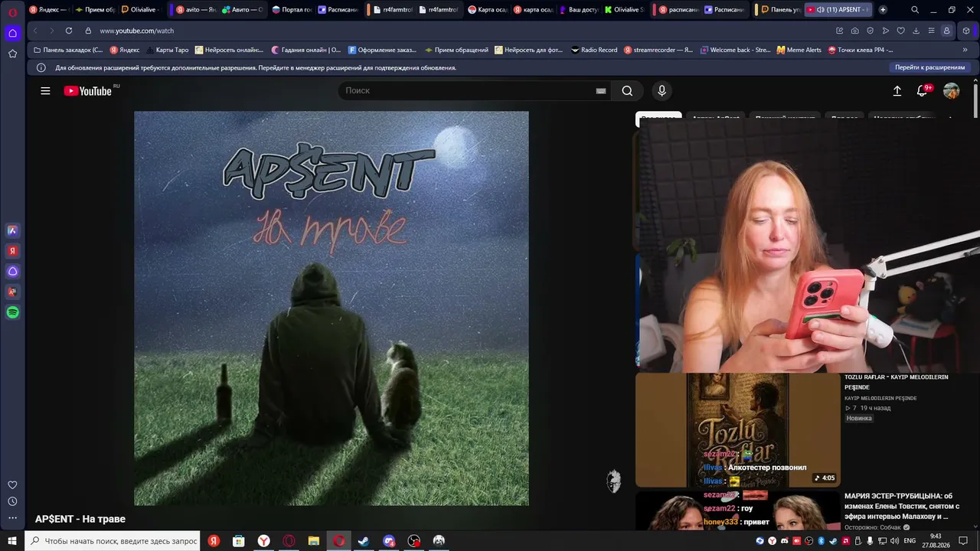
Task: Open the Прием обращений bookmark
Action: [456, 50]
